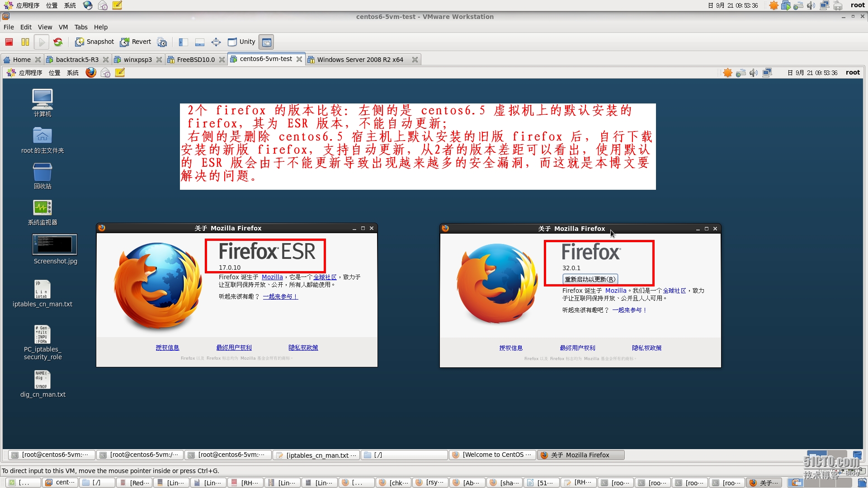The width and height of the screenshot is (868, 488).
Task: Click the guest volume icon
Action: 754,73
